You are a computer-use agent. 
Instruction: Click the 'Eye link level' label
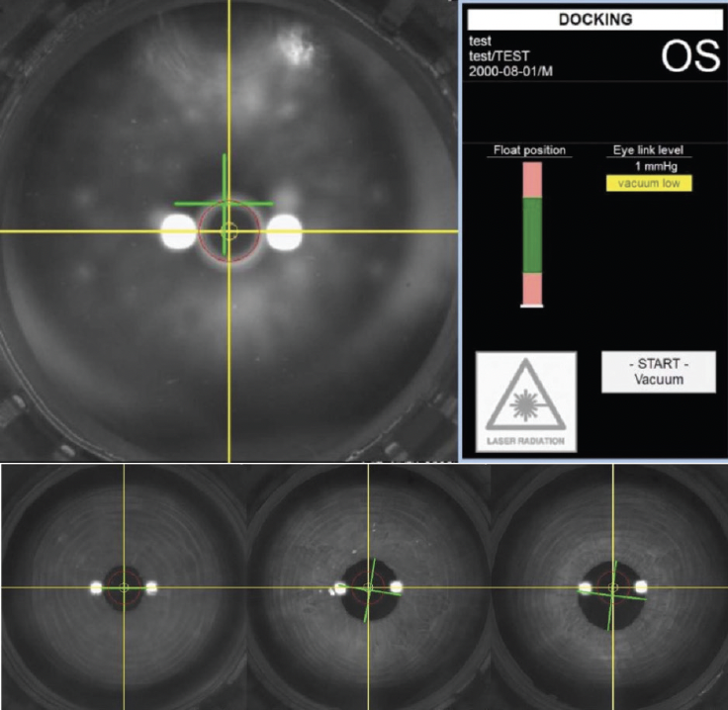tap(648, 150)
